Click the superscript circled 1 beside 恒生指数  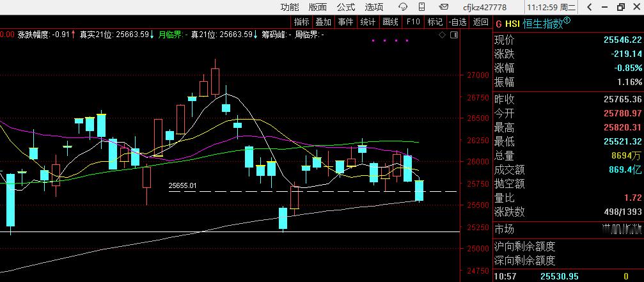point(567,20)
